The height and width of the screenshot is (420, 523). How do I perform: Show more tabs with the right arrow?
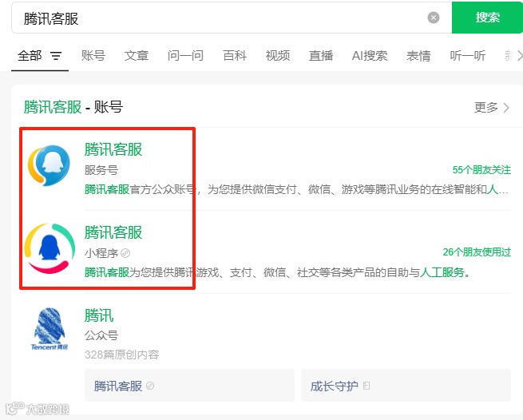[x=519, y=56]
